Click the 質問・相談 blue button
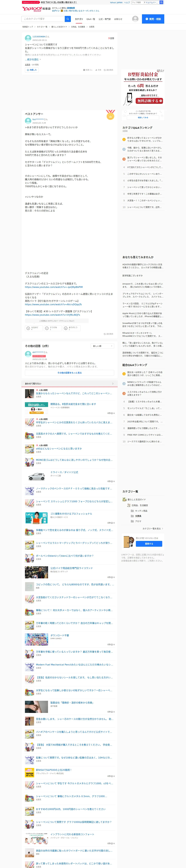 click(x=153, y=19)
